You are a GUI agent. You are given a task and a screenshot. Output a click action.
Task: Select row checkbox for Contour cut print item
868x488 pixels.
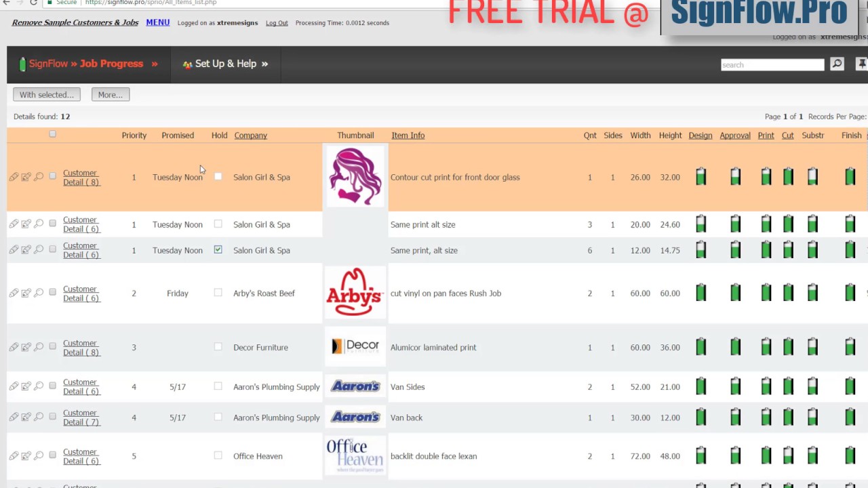point(52,176)
